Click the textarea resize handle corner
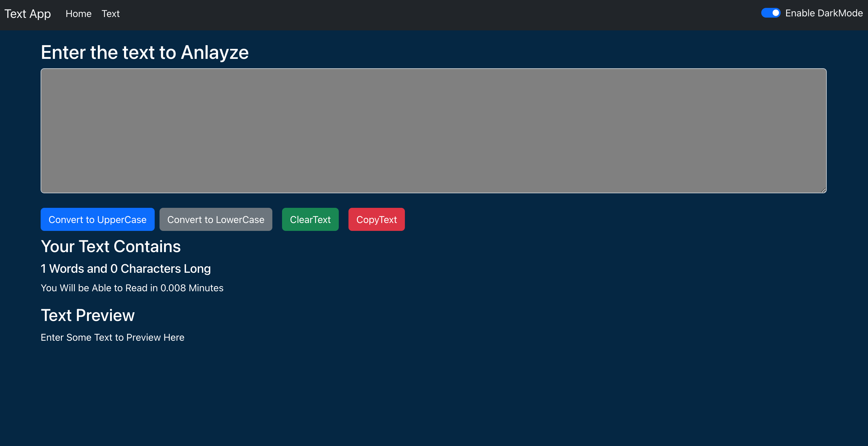Screen dimensions: 868x446 tap(823, 190)
